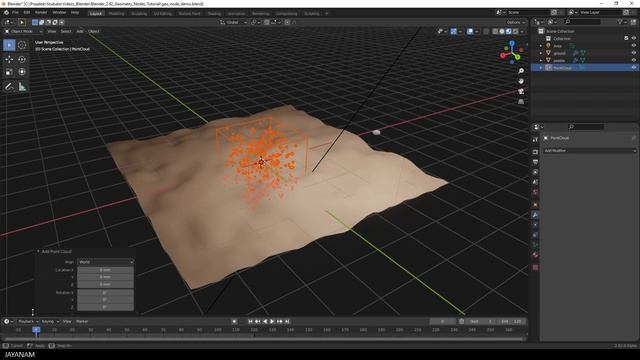Jump to the next keyframe
Image resolution: width=640 pixels, height=360 pixels.
(280, 322)
